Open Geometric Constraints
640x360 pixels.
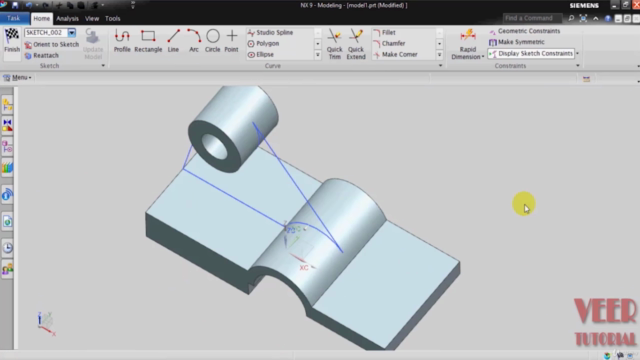(525, 31)
